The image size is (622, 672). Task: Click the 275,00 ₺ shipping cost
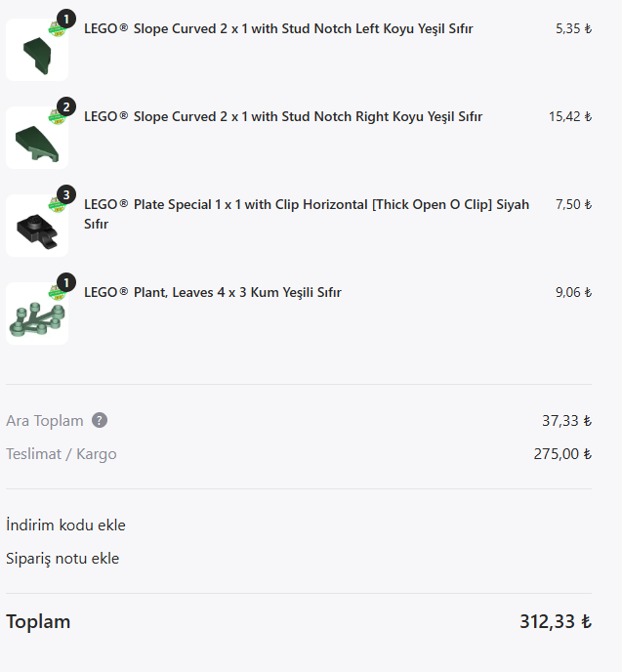562,454
